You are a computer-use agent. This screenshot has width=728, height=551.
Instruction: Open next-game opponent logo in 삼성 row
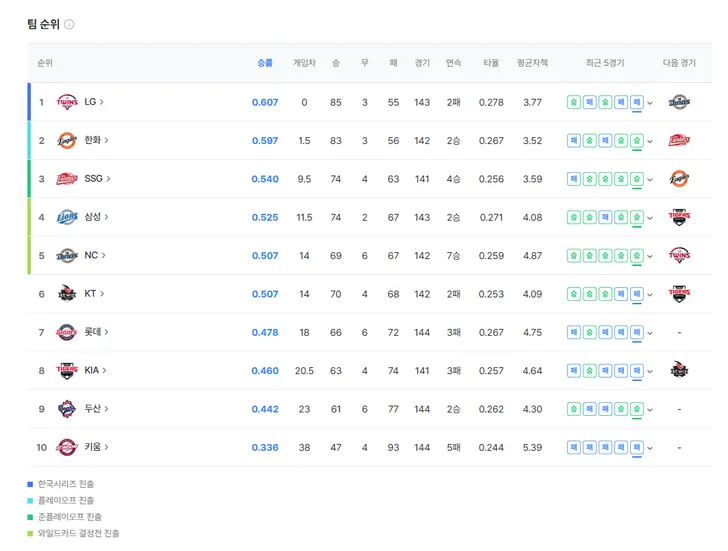point(679,217)
